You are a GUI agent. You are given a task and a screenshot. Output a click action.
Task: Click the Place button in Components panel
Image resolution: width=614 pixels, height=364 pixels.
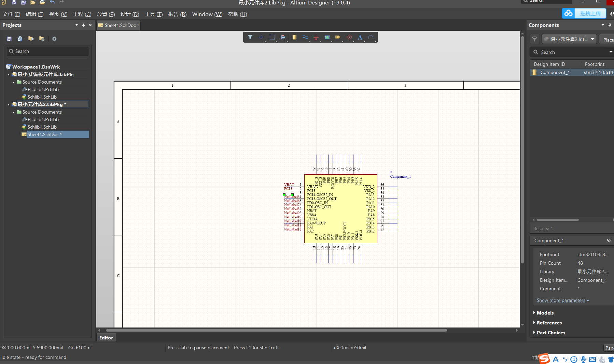click(x=608, y=40)
